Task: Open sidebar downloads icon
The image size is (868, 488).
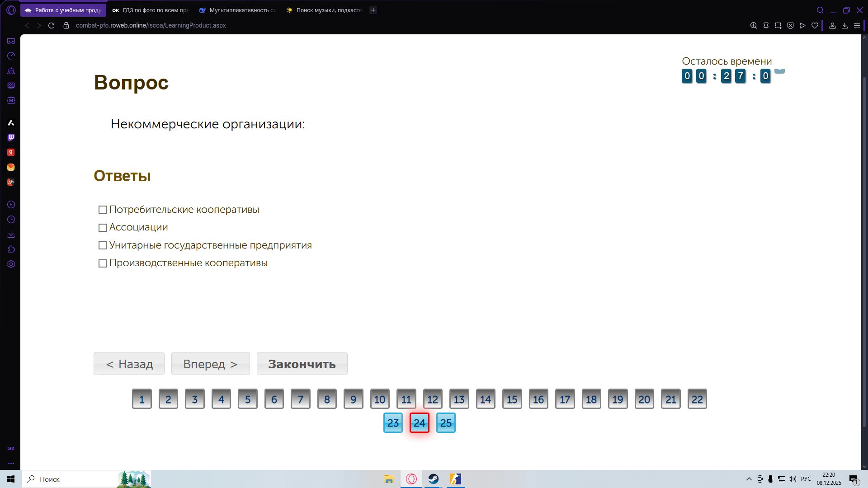Action: 11,235
